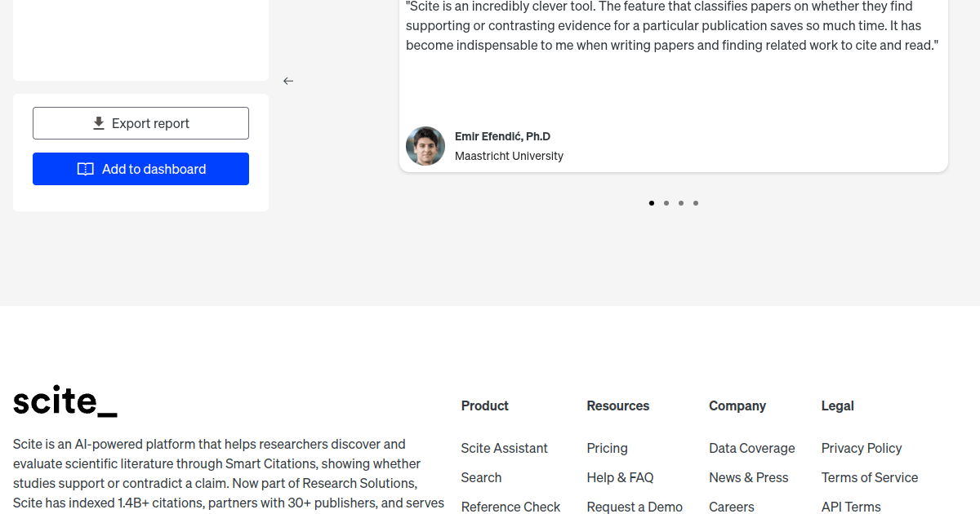The height and width of the screenshot is (514, 980).
Task: Open the Search link in Product column
Action: pyautogui.click(x=481, y=477)
